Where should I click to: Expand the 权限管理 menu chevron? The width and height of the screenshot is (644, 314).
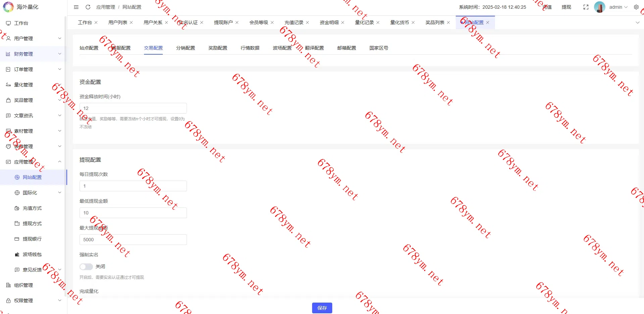point(60,301)
